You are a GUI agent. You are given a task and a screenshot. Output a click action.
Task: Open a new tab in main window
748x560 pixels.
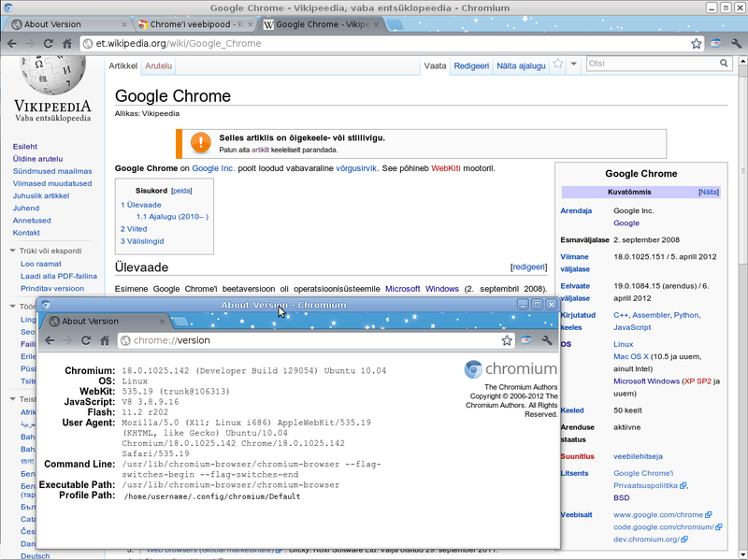pyautogui.click(x=394, y=24)
